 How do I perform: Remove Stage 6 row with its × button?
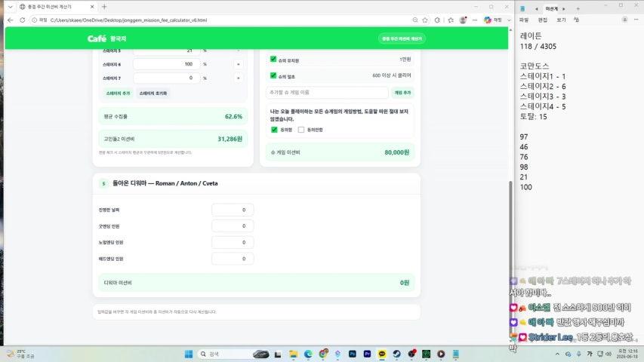(x=239, y=64)
